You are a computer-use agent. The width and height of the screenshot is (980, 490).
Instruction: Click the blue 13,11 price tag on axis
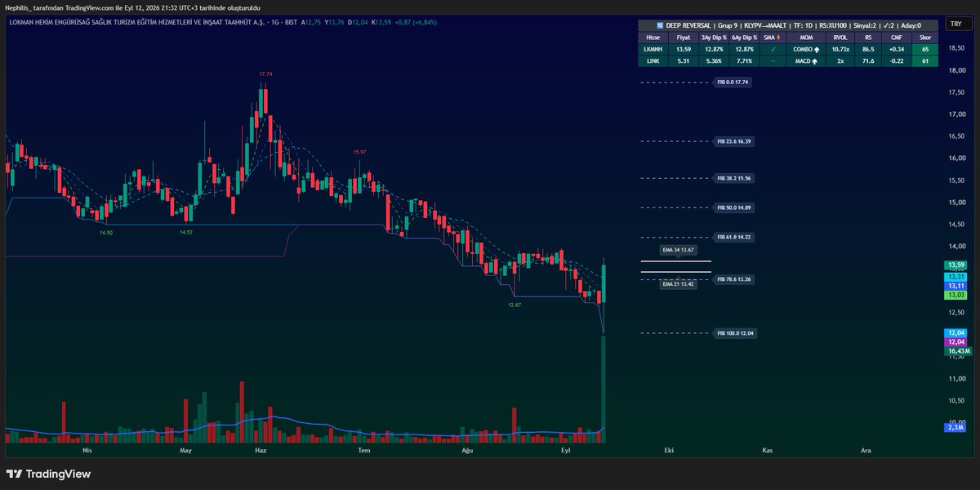(955, 286)
